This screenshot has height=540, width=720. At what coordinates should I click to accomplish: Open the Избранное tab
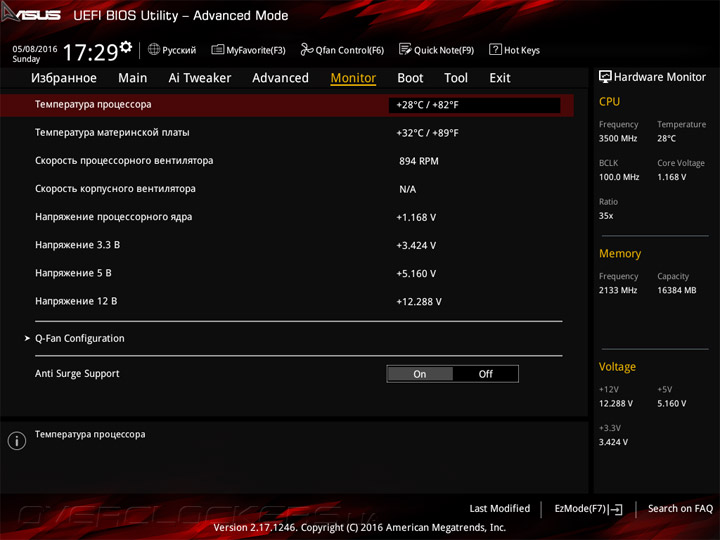click(64, 78)
